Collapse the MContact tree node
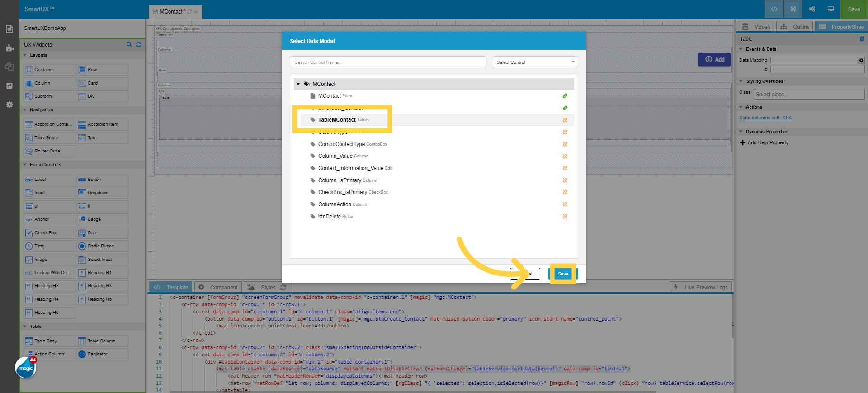This screenshot has width=868, height=393. tap(298, 84)
